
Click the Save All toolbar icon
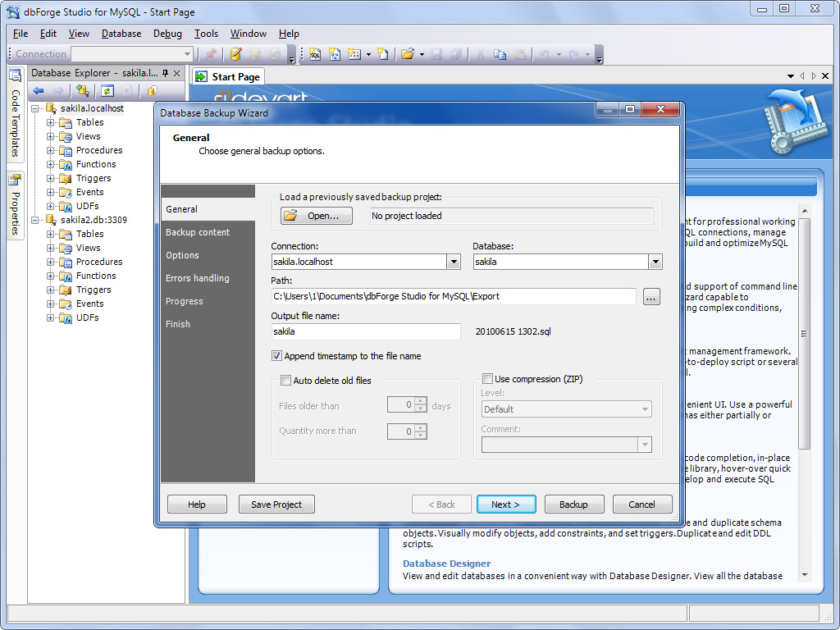pos(456,54)
